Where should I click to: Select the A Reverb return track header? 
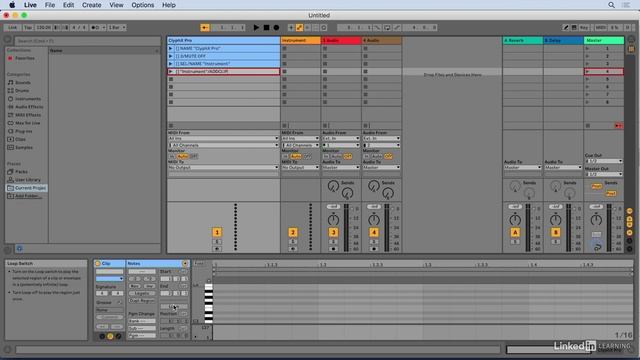point(522,40)
